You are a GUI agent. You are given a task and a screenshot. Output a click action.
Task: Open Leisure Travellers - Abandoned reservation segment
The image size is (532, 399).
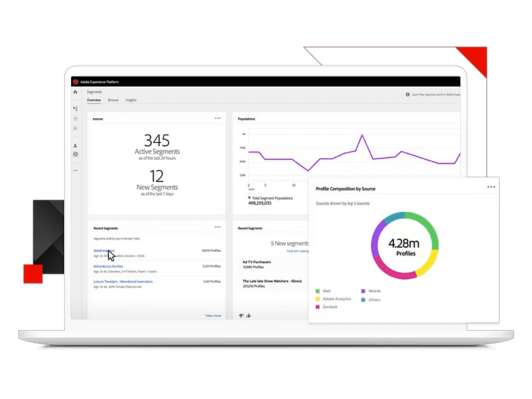pyautogui.click(x=123, y=281)
